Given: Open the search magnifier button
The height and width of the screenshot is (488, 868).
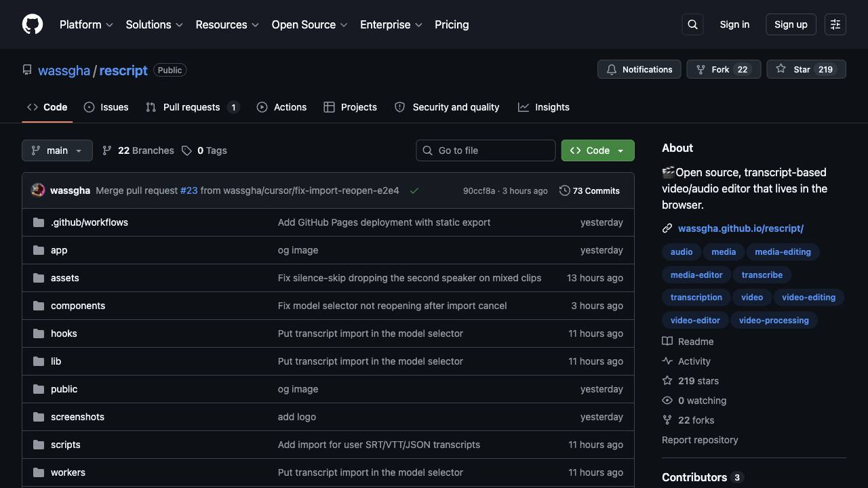Looking at the screenshot, I should point(692,24).
